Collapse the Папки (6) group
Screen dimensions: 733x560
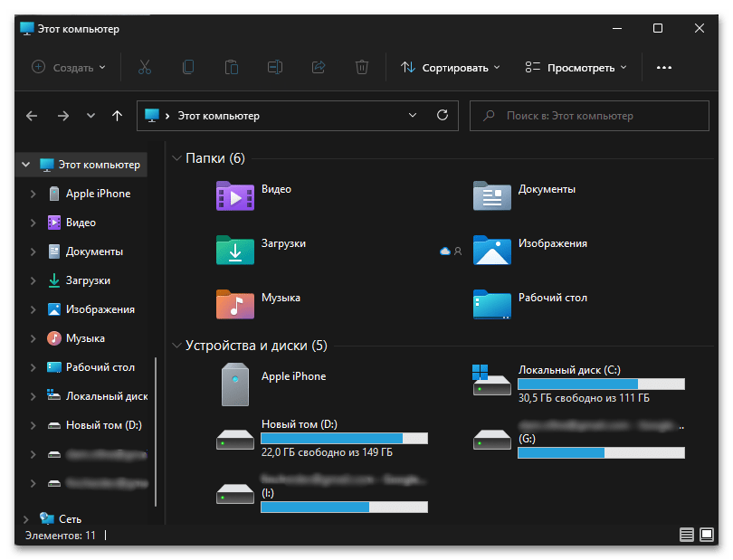(176, 158)
